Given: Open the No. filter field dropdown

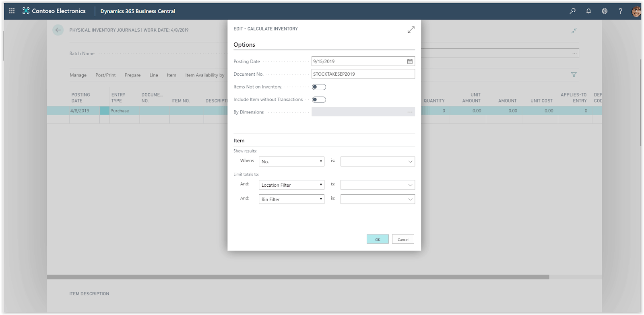Looking at the screenshot, I should pyautogui.click(x=291, y=161).
